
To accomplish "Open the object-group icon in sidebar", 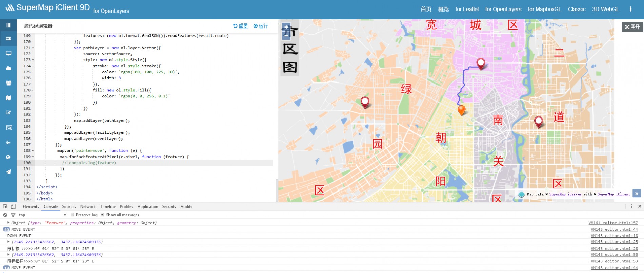I will tap(8, 127).
